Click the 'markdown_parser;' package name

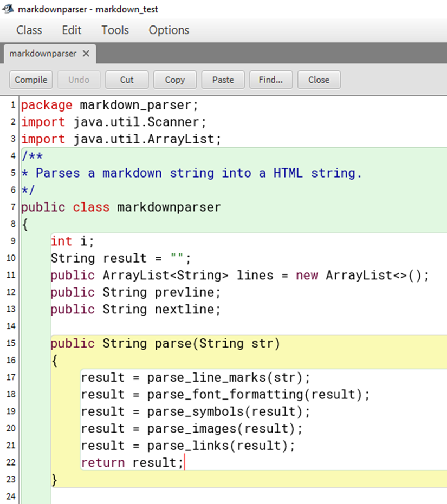(139, 106)
